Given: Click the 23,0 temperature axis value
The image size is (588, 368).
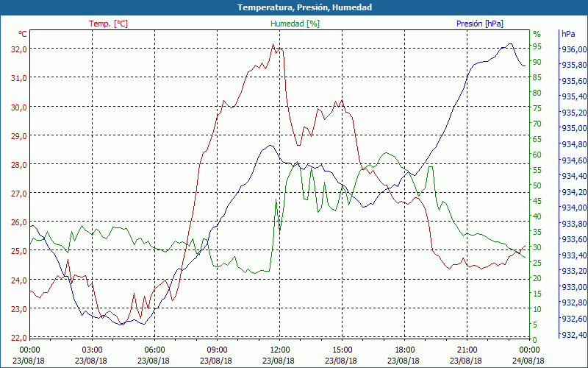Looking at the screenshot, I should (x=20, y=309).
